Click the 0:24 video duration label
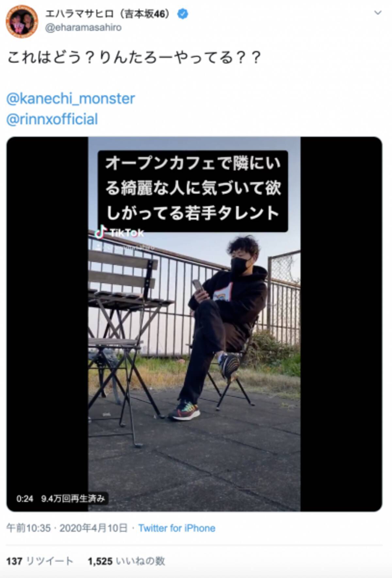The width and height of the screenshot is (392, 578). [x=25, y=499]
